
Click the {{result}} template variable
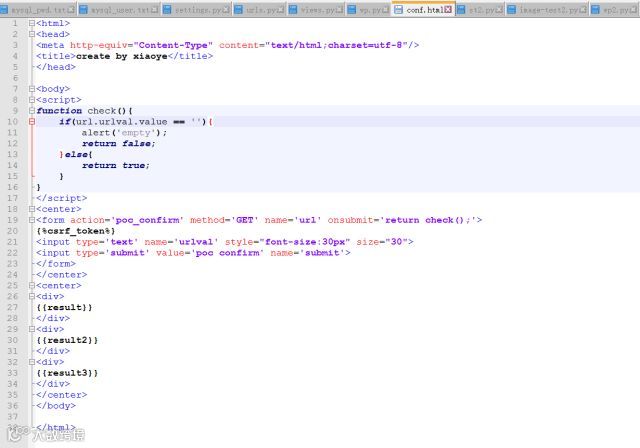coord(64,307)
